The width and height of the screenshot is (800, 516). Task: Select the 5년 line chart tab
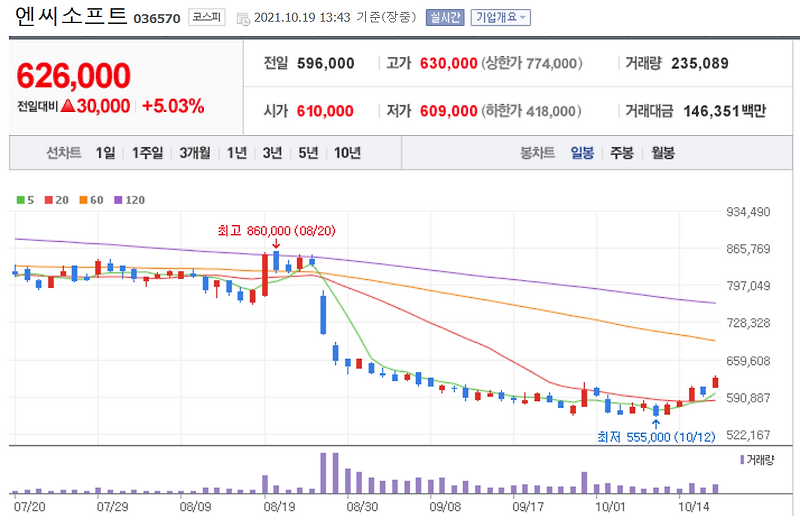pos(308,153)
